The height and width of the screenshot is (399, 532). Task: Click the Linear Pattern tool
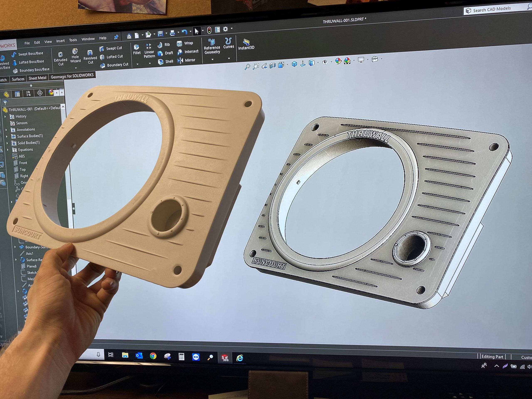[149, 51]
